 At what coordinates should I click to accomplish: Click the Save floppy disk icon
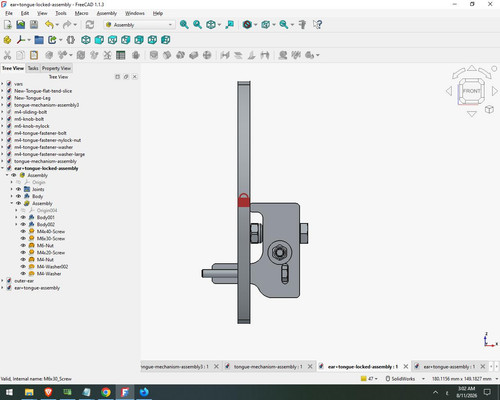point(34,25)
